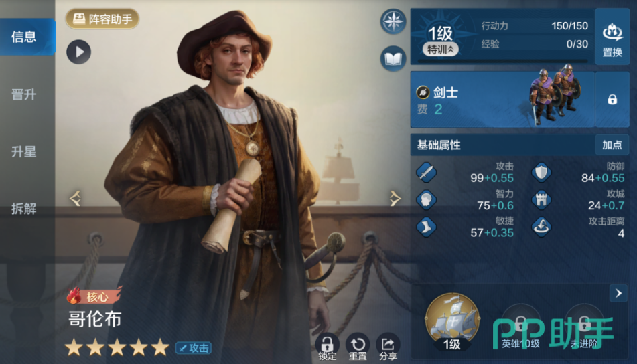Click the 加点 add points button

click(612, 145)
